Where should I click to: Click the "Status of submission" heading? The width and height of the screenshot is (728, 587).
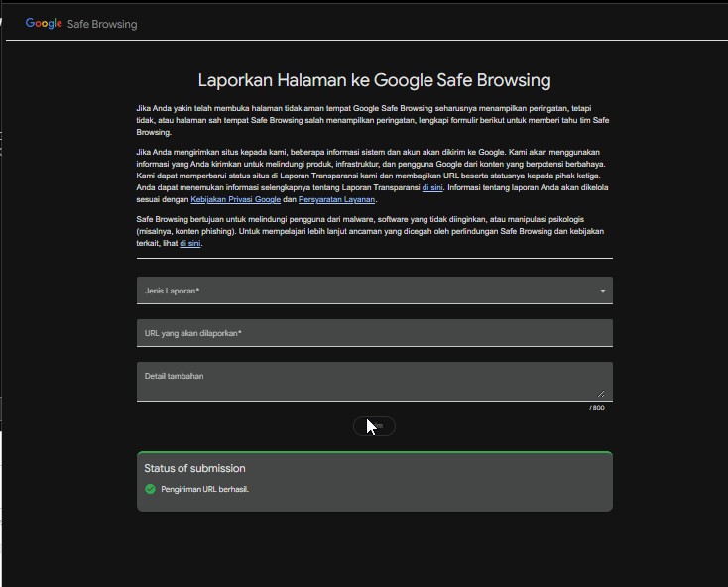point(194,468)
